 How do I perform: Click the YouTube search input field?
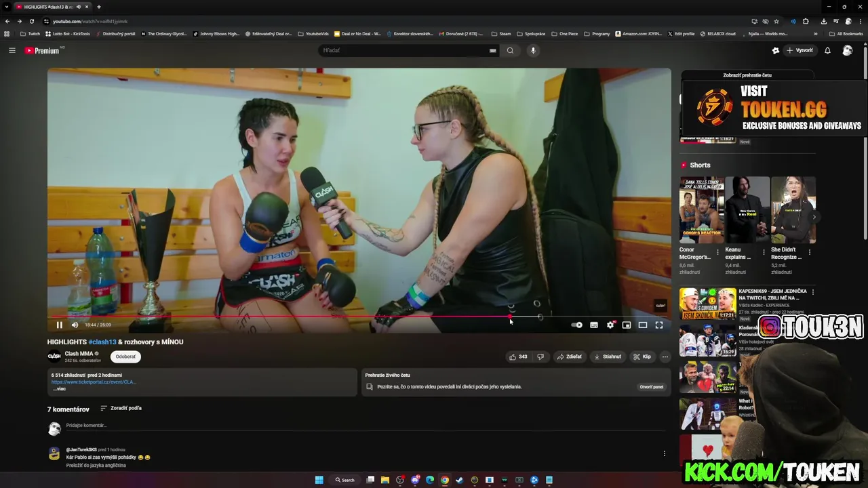404,50
